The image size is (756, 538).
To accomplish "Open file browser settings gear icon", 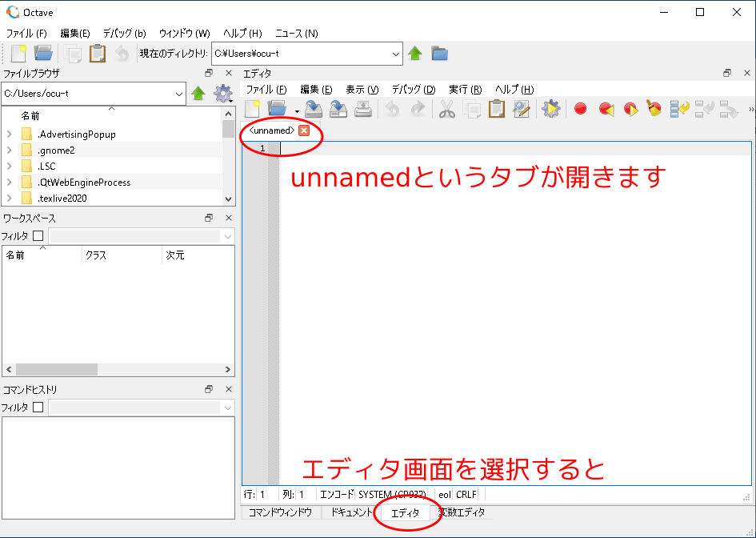I will [x=222, y=94].
